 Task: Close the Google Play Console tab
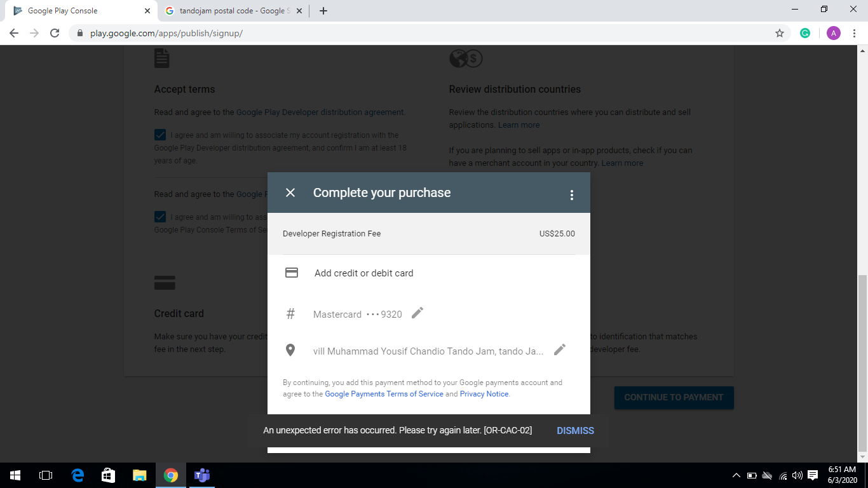click(x=147, y=11)
